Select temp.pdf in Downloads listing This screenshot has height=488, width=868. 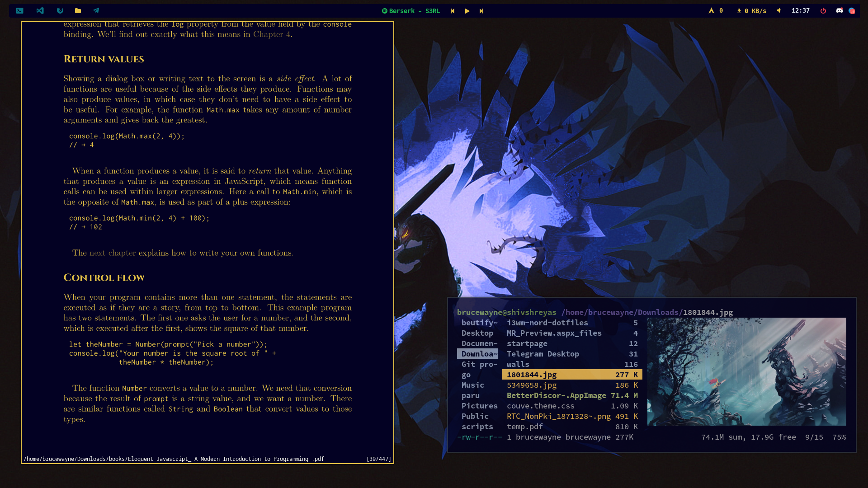tap(525, 427)
